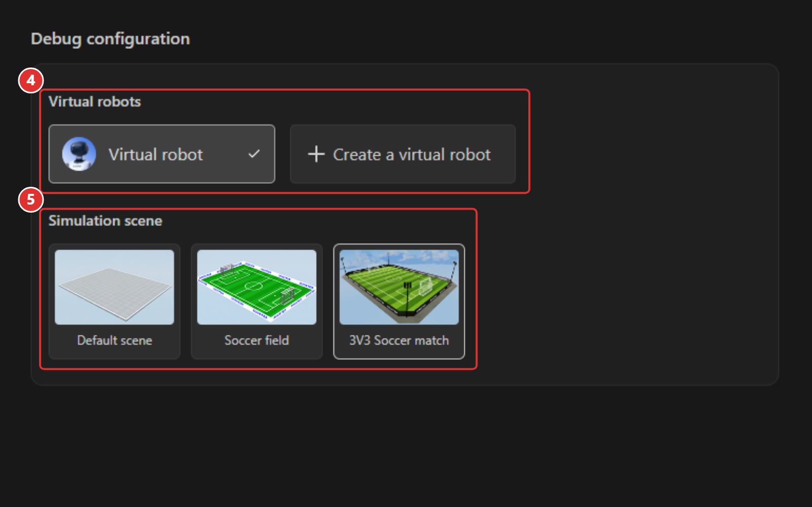Choose the Soccer field scene thumbnail
Viewport: 812px width, 507px height.
point(257,287)
